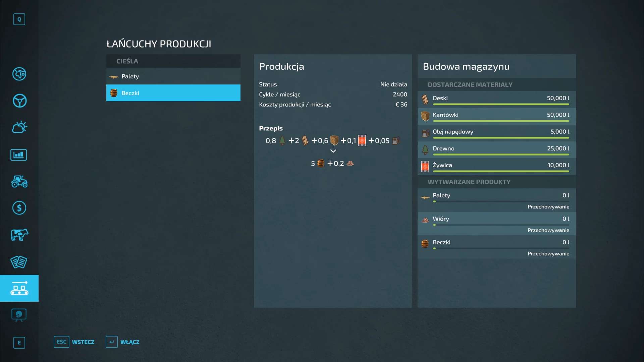The height and width of the screenshot is (362, 644).
Task: Open the animals cow icon
Action: point(19,235)
